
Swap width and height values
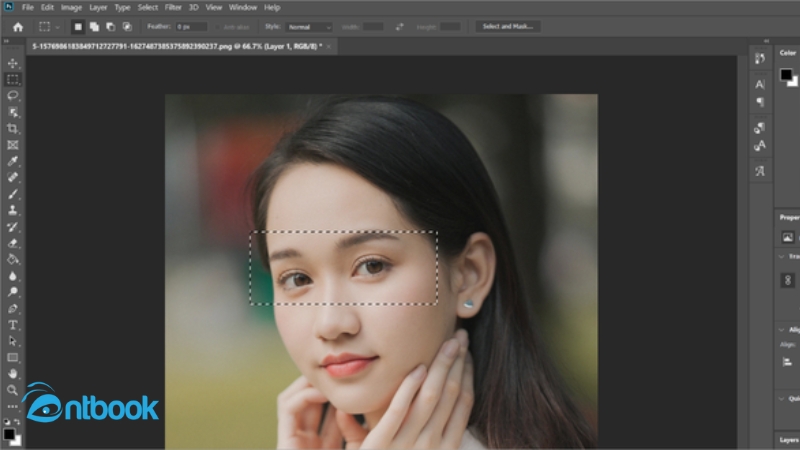399,27
